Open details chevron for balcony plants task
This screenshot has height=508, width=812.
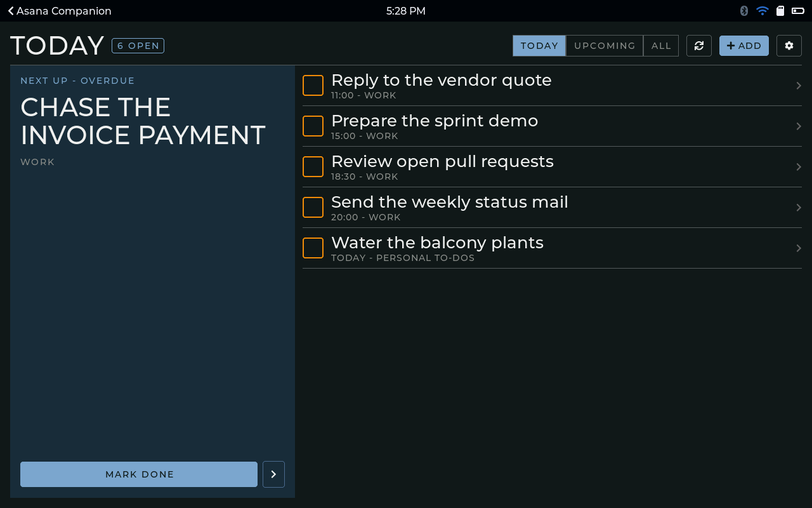click(799, 248)
